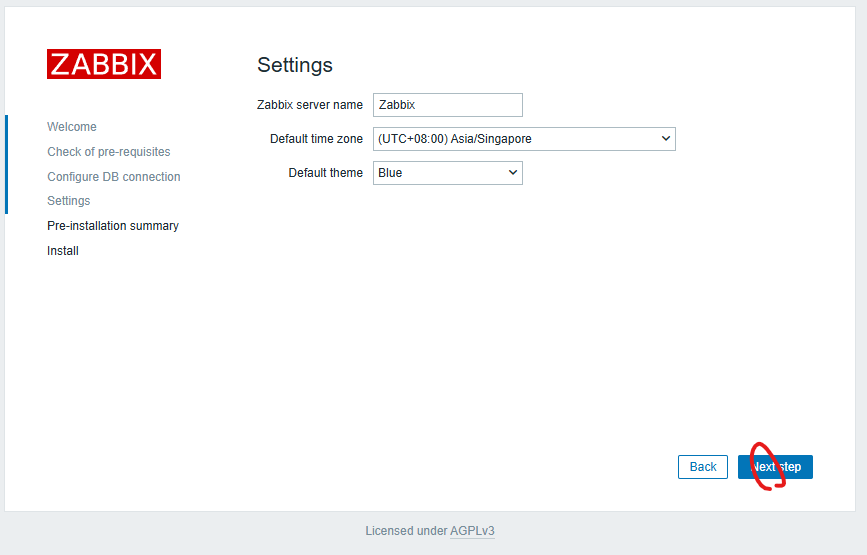This screenshot has width=867, height=555.
Task: Click the Next step button
Action: 775,467
